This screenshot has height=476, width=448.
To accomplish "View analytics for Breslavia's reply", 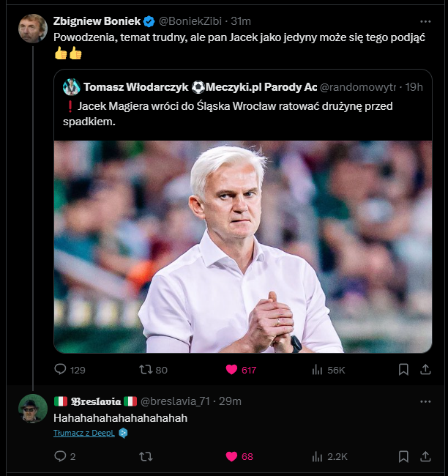I will tap(318, 456).
